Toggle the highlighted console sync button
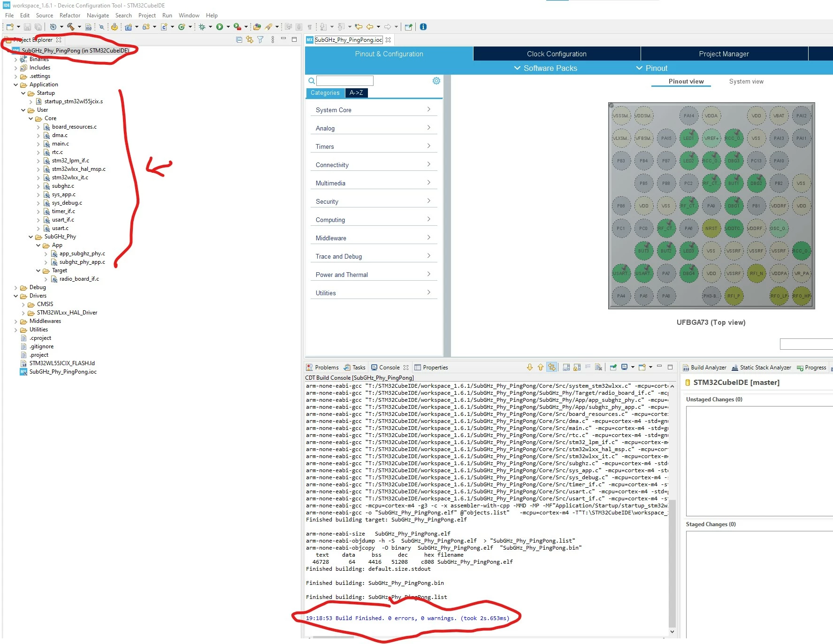The image size is (833, 644). coord(552,367)
